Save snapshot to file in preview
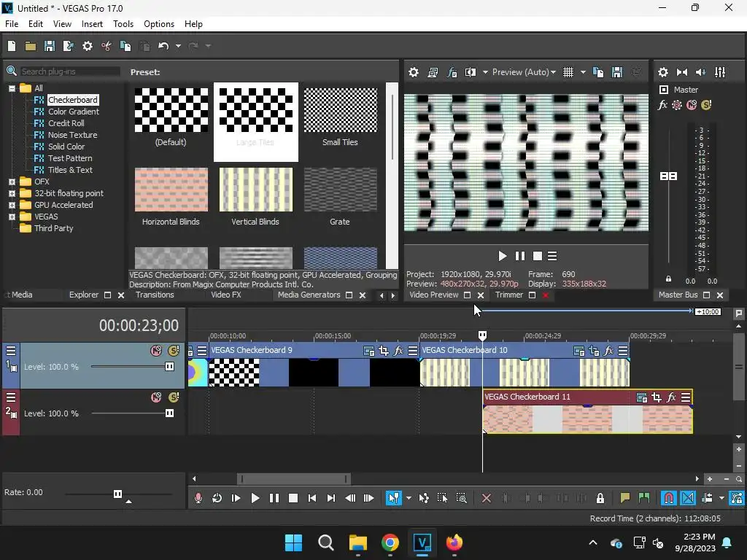The height and width of the screenshot is (560, 747). pyautogui.click(x=617, y=72)
